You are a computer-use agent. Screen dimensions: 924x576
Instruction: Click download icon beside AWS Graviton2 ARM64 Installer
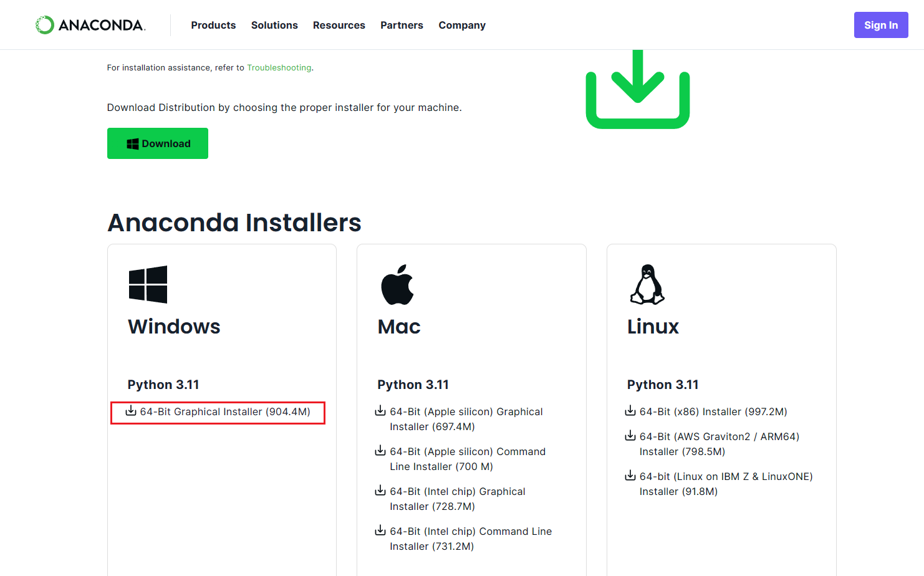(630, 436)
